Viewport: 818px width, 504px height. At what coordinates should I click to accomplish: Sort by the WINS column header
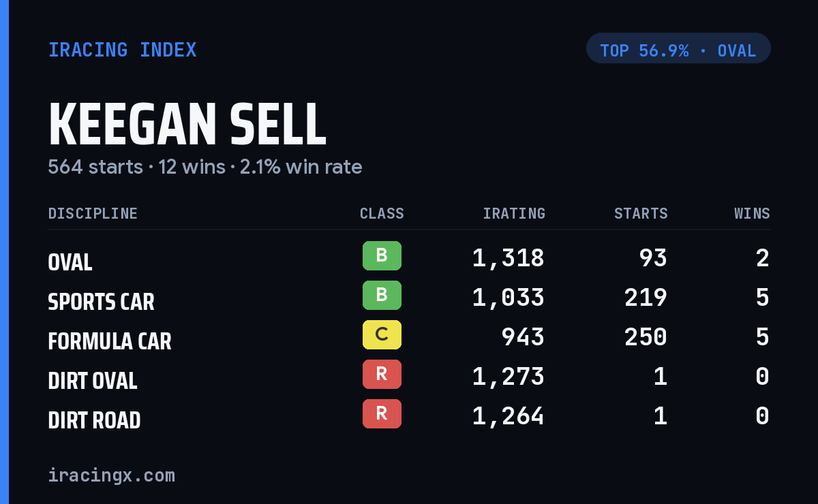tap(752, 214)
